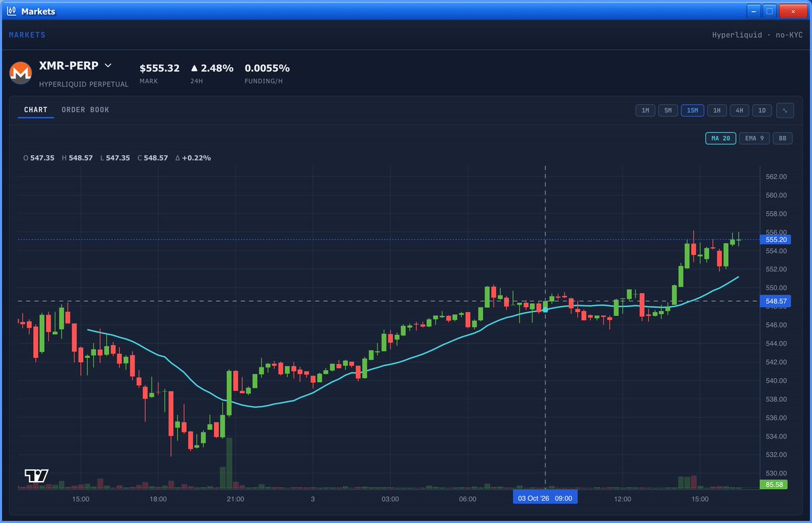Click the 0.0055% funding rate value
Screen dimensions: 812x523
pyautogui.click(x=267, y=68)
